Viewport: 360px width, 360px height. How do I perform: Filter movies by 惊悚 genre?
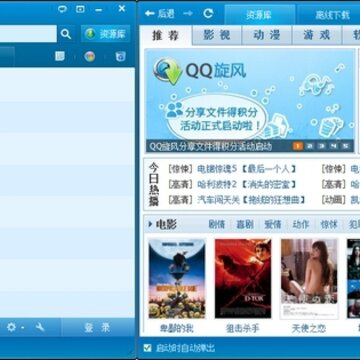pyautogui.click(x=329, y=224)
